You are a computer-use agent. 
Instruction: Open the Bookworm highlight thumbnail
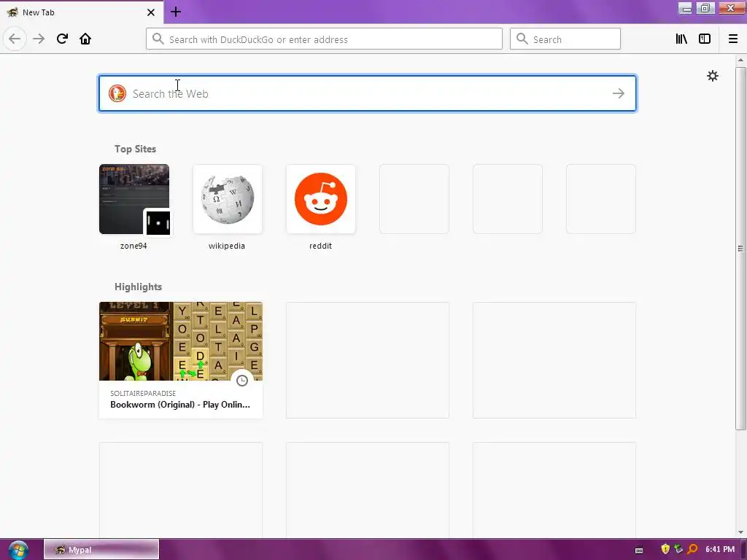[x=181, y=341]
